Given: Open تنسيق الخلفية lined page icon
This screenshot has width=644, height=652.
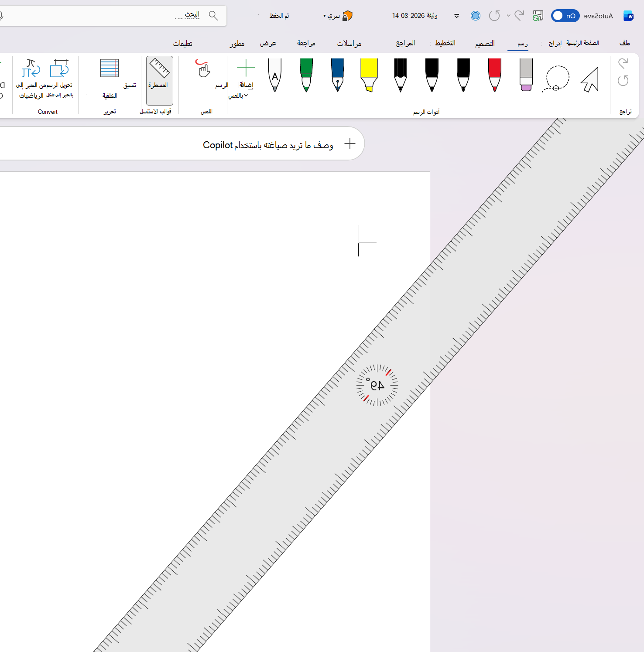Looking at the screenshot, I should [110, 68].
